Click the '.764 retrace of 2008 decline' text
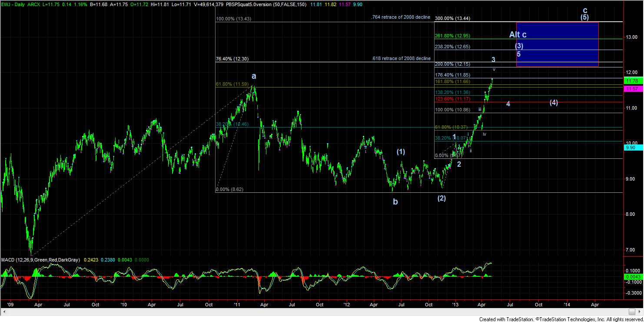This screenshot has height=322, width=644. pos(401,17)
